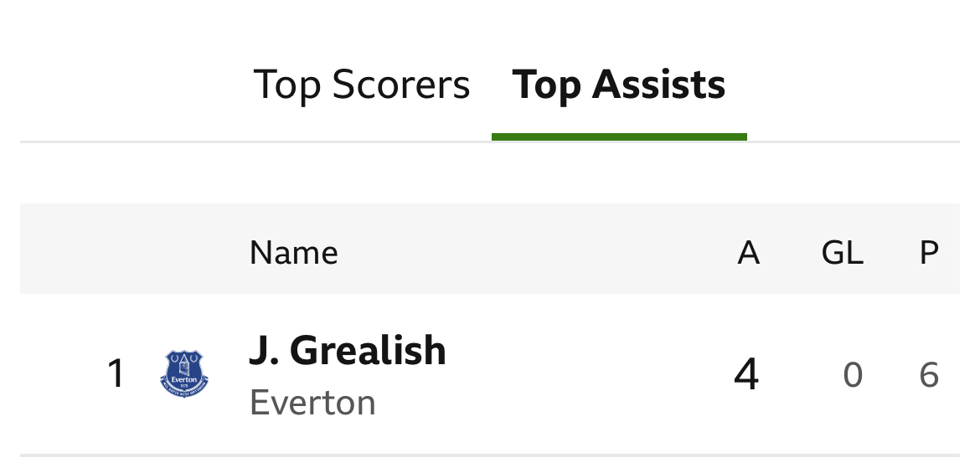Click the Everton club crest icon
The image size is (980, 468).
pyautogui.click(x=184, y=373)
